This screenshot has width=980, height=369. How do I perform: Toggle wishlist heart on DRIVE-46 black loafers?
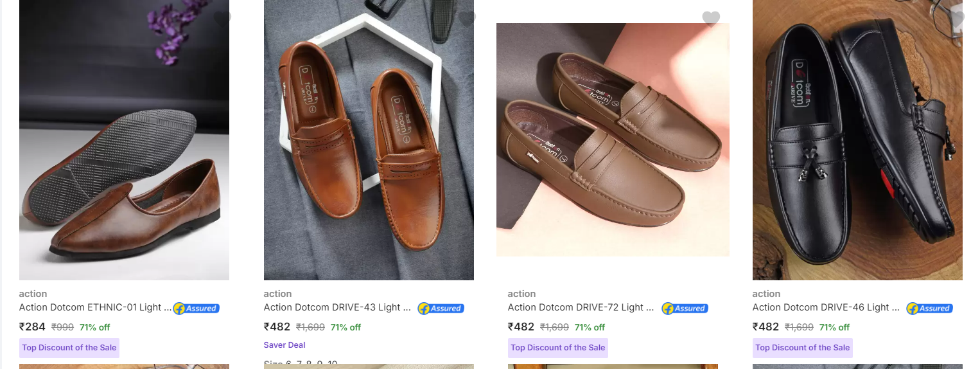point(956,19)
